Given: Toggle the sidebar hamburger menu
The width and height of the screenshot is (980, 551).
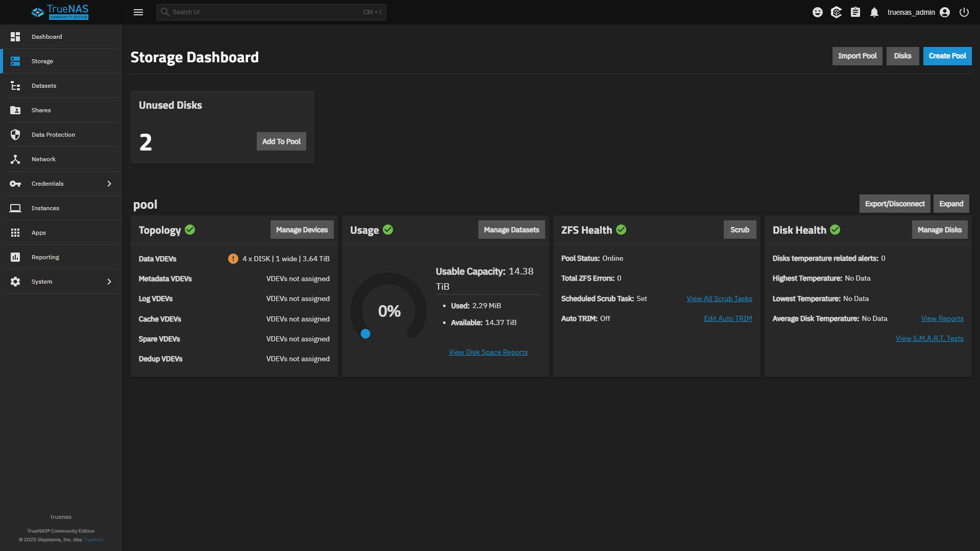Looking at the screenshot, I should coord(138,12).
